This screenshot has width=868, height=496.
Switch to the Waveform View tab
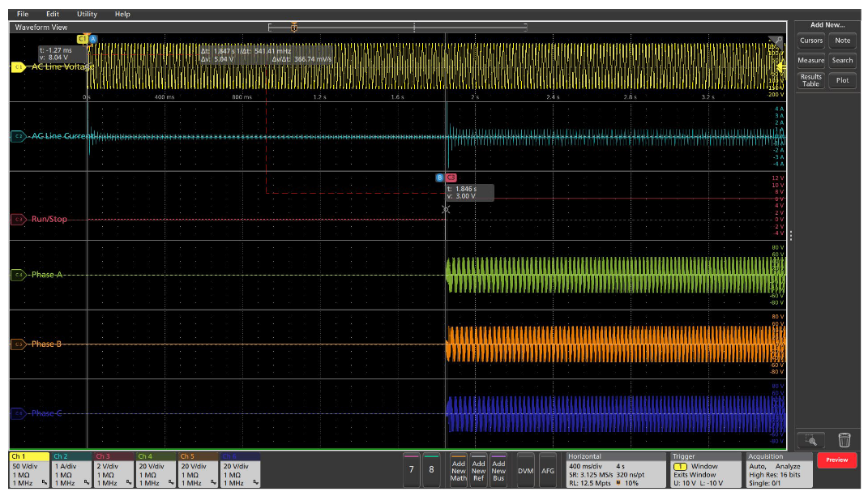pyautogui.click(x=41, y=27)
